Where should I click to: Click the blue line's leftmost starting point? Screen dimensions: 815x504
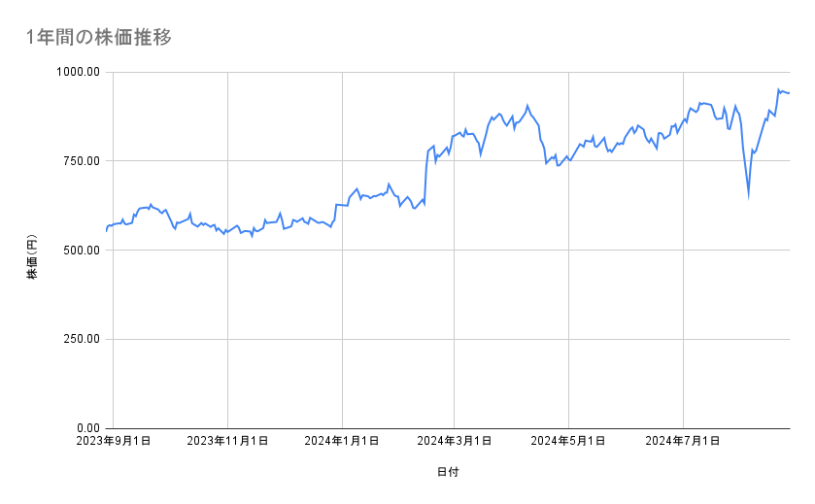point(106,231)
